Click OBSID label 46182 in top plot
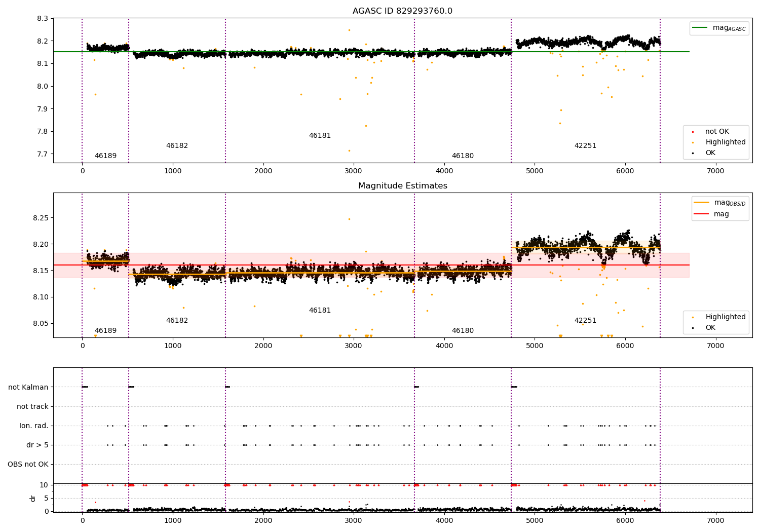Viewport: 760px width, 532px height. coord(177,146)
